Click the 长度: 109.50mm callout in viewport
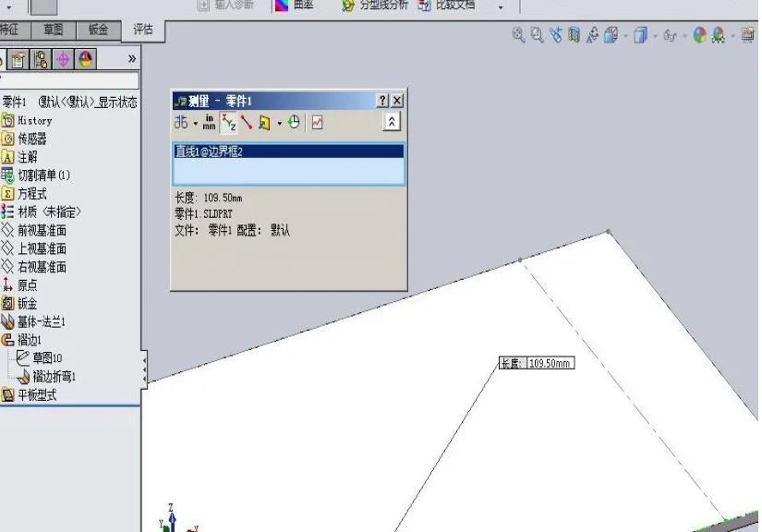This screenshot has width=762, height=532. tap(537, 363)
